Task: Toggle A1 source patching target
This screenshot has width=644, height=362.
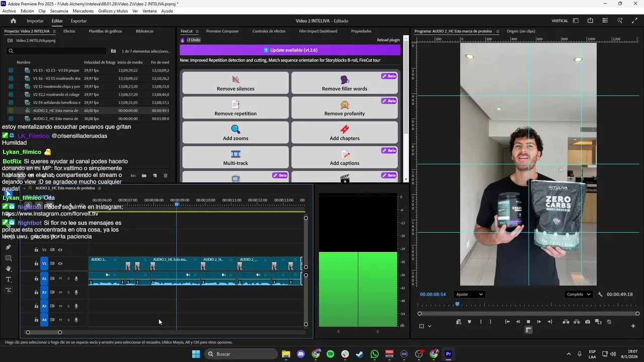Action: coord(44,279)
